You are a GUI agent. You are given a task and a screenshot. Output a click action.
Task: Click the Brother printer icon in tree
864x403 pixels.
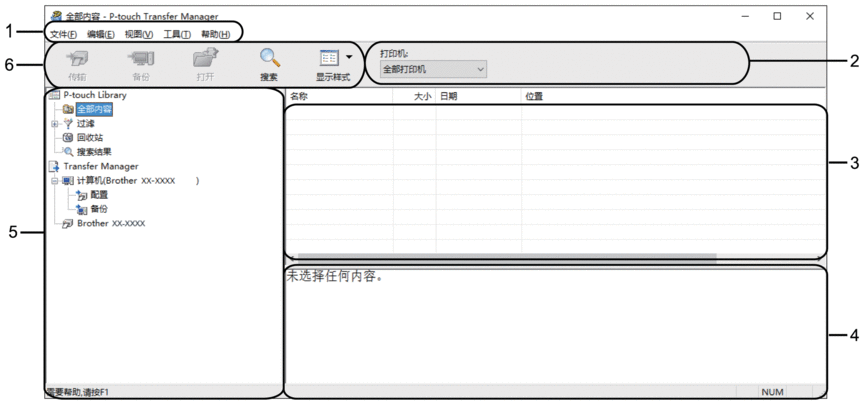(x=68, y=223)
